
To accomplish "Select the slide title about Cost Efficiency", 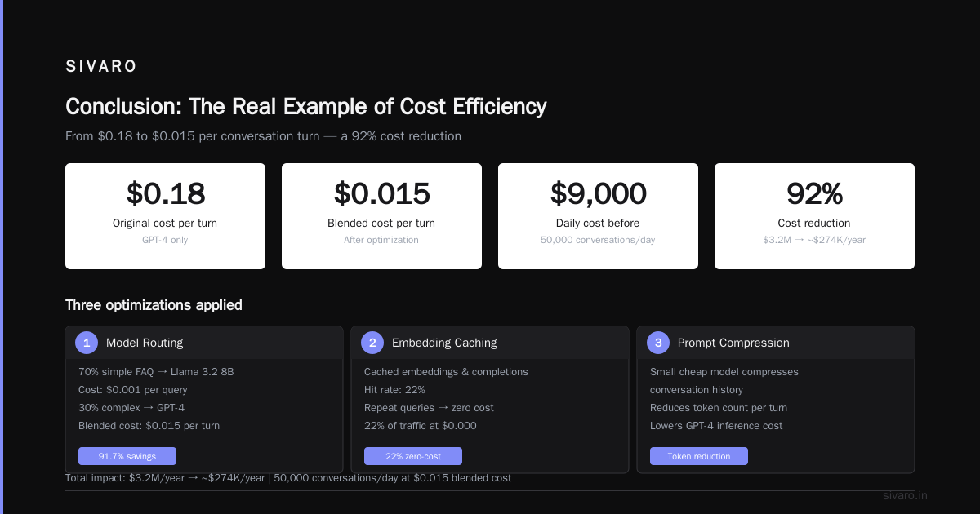I will (306, 107).
